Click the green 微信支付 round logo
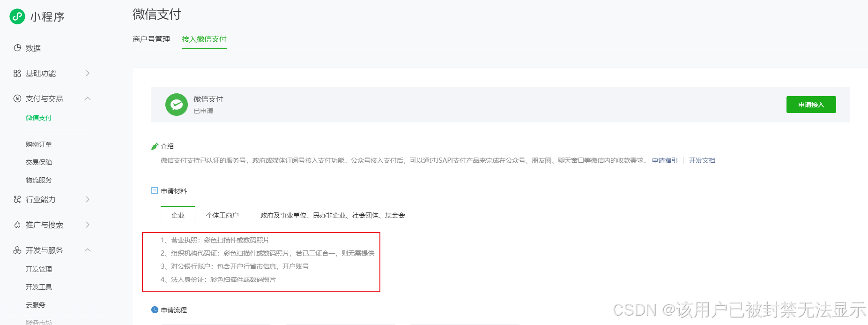Viewport: 868px width, 325px height. pyautogui.click(x=177, y=105)
